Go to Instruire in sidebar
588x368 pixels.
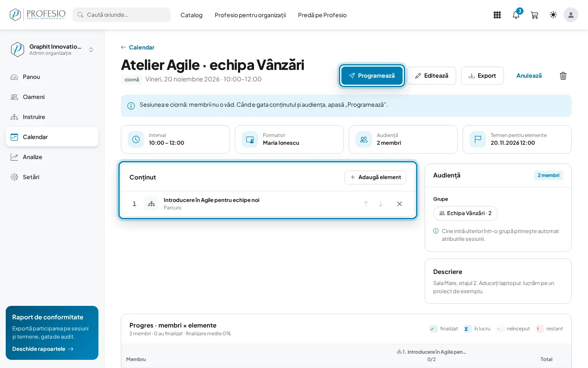(x=52, y=117)
